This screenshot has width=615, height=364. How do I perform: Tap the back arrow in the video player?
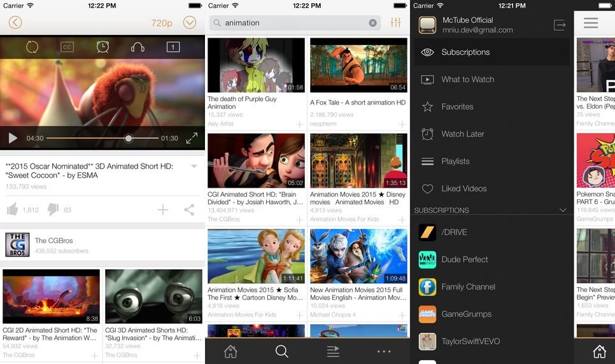click(x=15, y=22)
